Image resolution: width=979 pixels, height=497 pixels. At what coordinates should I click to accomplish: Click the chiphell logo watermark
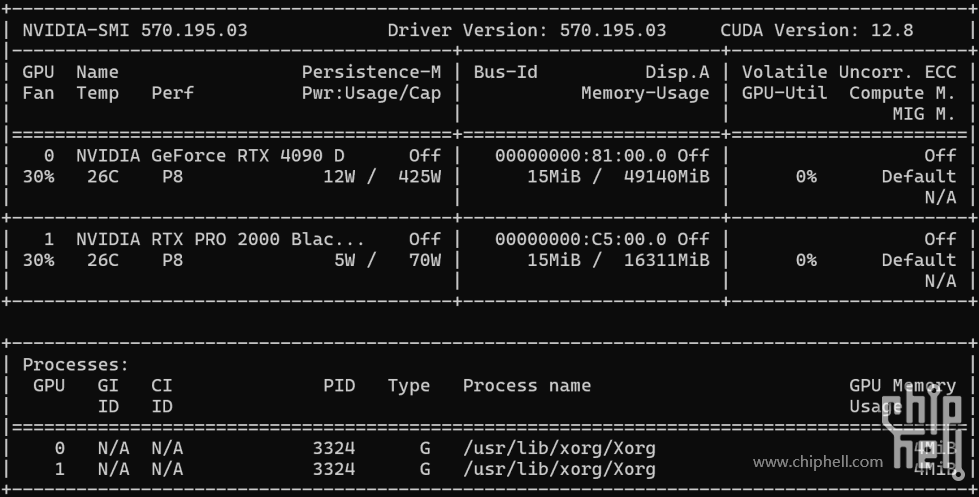coord(921,423)
